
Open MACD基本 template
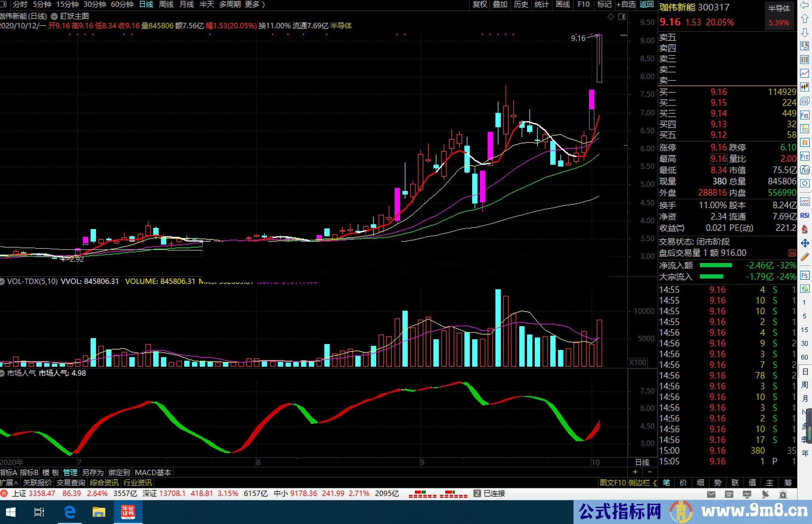click(x=153, y=472)
